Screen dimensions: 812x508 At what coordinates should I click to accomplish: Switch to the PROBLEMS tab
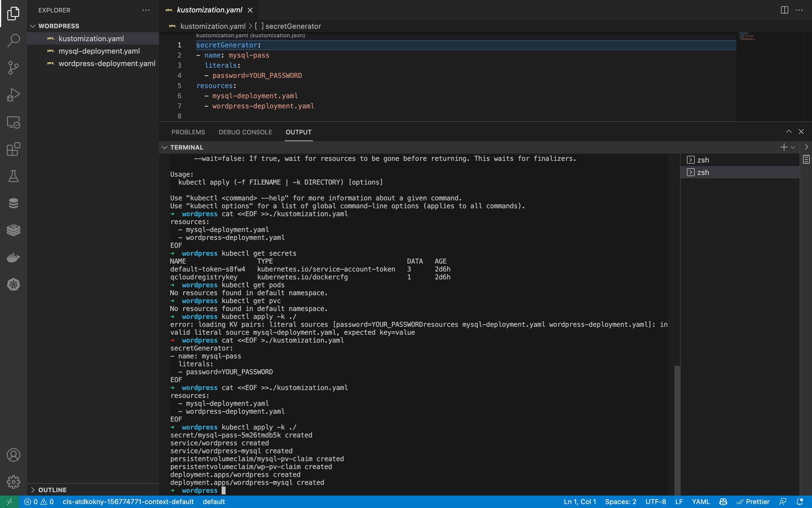pyautogui.click(x=188, y=132)
